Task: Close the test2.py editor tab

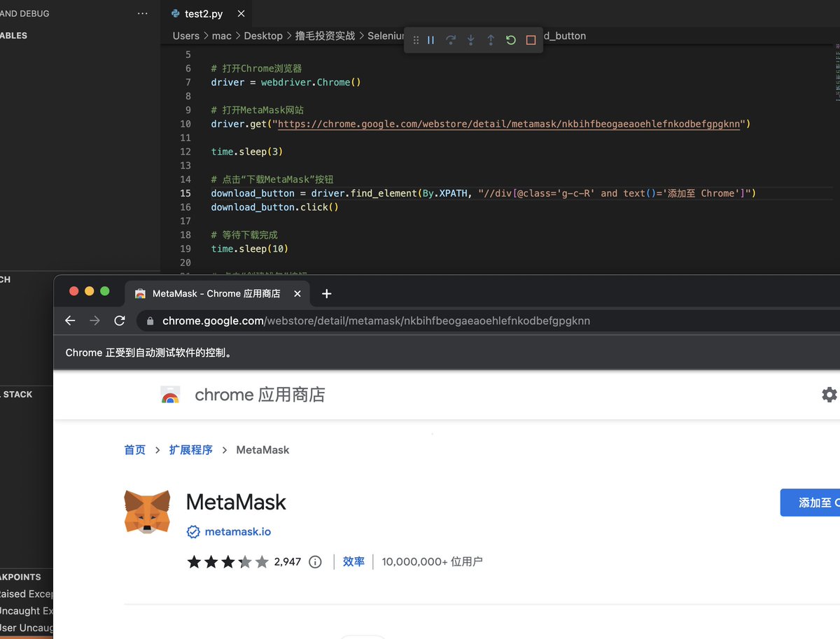Action: 241,13
